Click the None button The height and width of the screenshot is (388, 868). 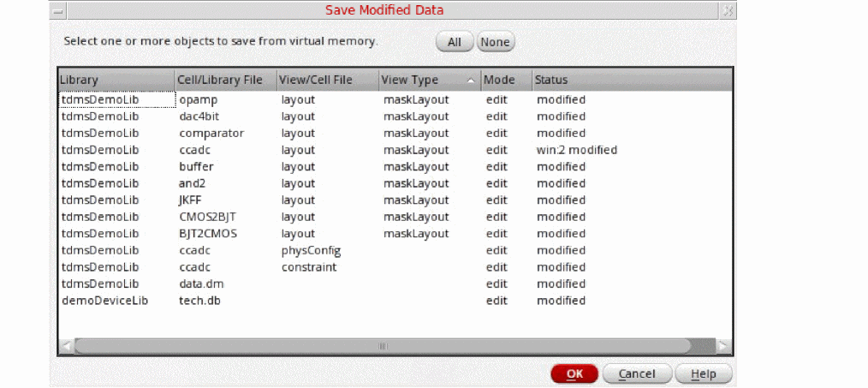click(496, 42)
